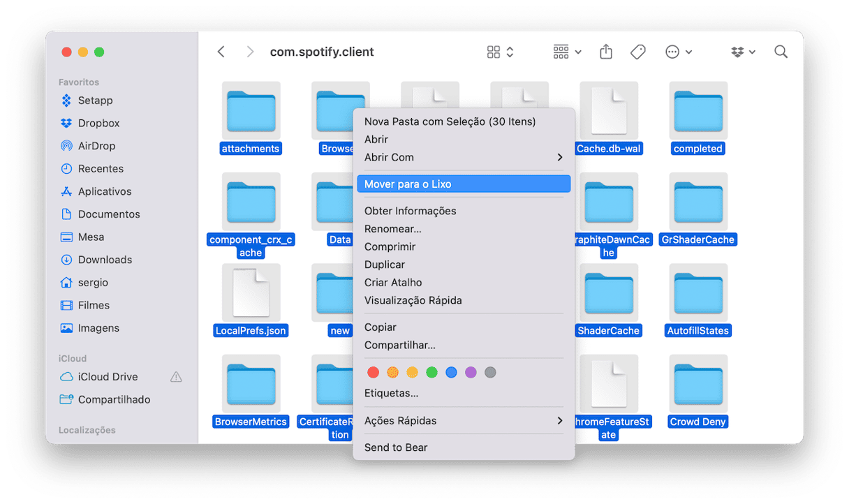Viewport: 849px width, 504px height.
Task: Switch to icon grid view
Action: (494, 52)
